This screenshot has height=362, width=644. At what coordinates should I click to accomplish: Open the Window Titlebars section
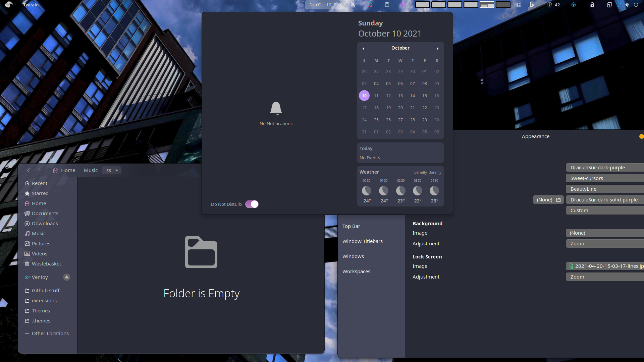(362, 241)
